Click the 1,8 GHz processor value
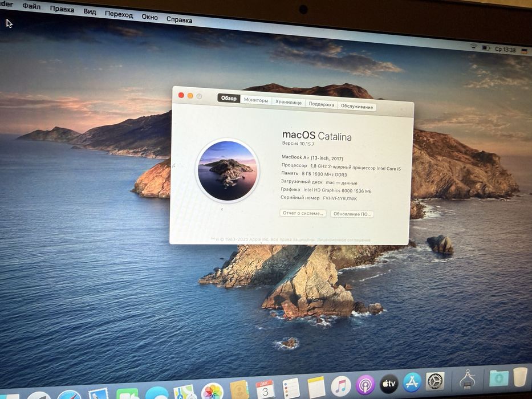 coord(356,167)
